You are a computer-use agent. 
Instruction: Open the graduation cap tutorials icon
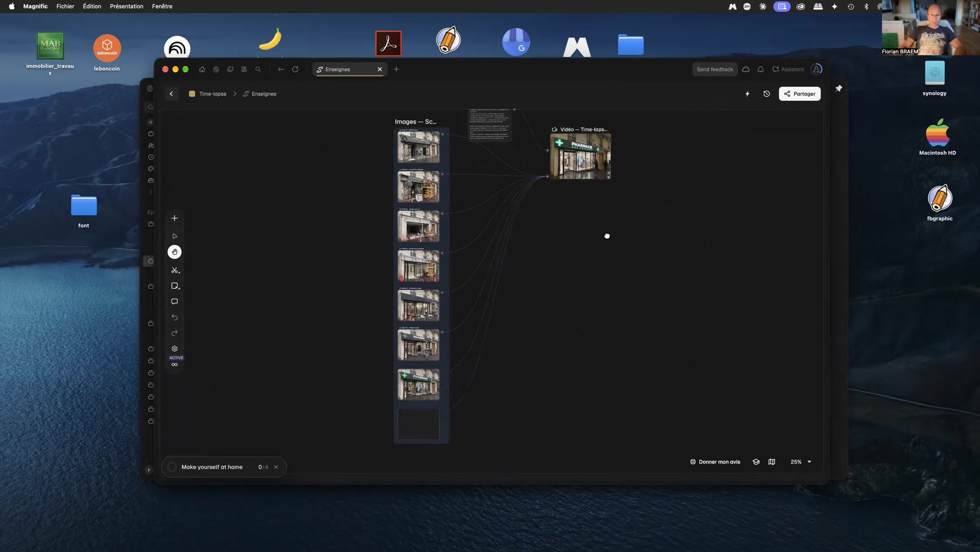click(756, 462)
